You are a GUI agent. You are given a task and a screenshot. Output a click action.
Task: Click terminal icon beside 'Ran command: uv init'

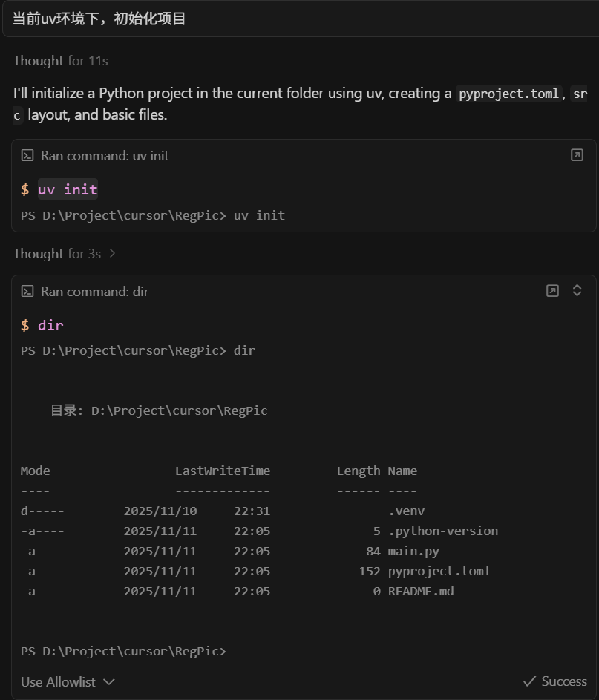click(x=27, y=155)
